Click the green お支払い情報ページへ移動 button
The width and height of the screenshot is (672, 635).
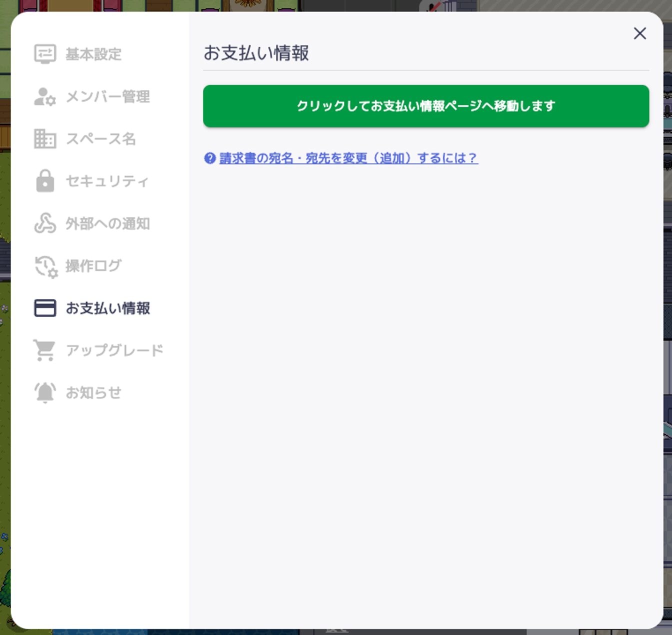pyautogui.click(x=426, y=106)
